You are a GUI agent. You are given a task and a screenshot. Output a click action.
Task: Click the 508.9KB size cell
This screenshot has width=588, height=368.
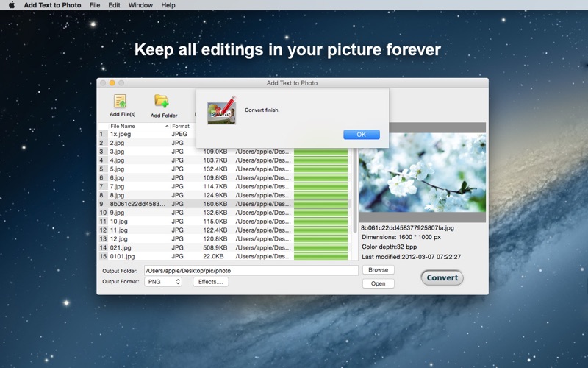point(215,247)
